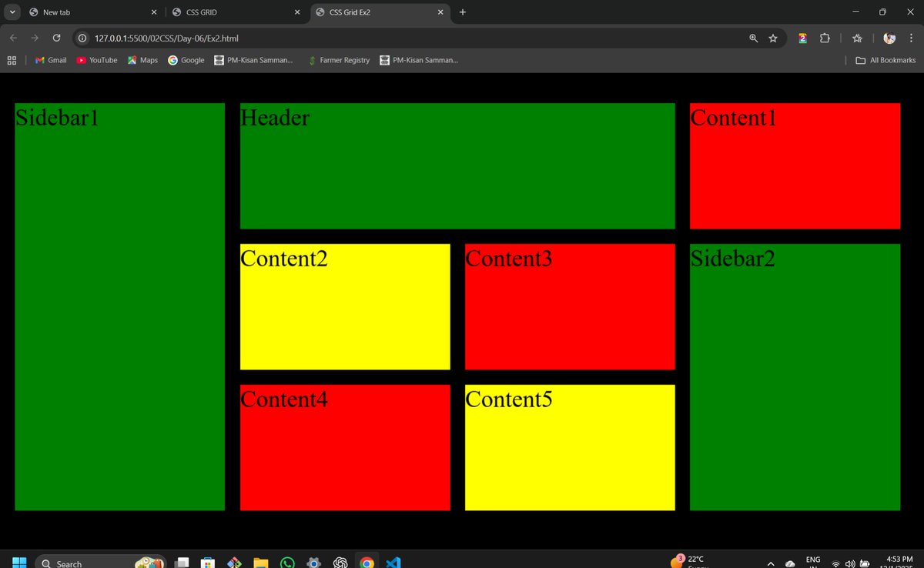
Task: Click the zoom magnifier in the address bar
Action: (753, 38)
